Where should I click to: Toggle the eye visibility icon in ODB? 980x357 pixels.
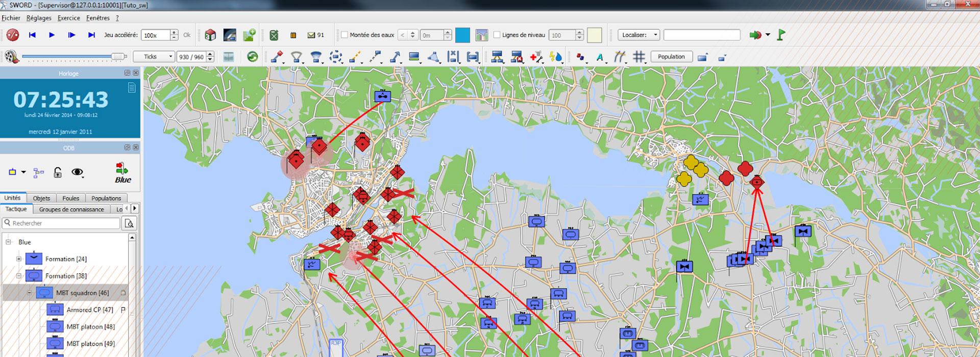tap(77, 172)
